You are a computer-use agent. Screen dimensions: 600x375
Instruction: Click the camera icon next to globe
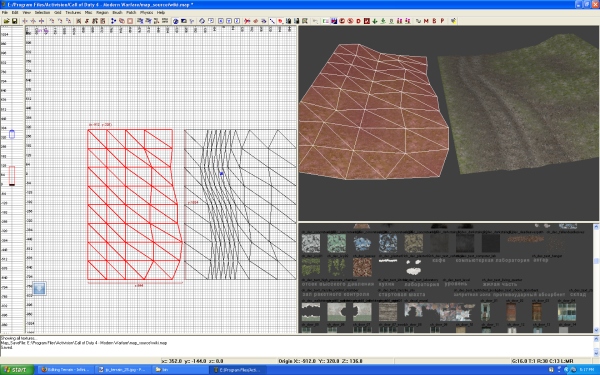184,21
